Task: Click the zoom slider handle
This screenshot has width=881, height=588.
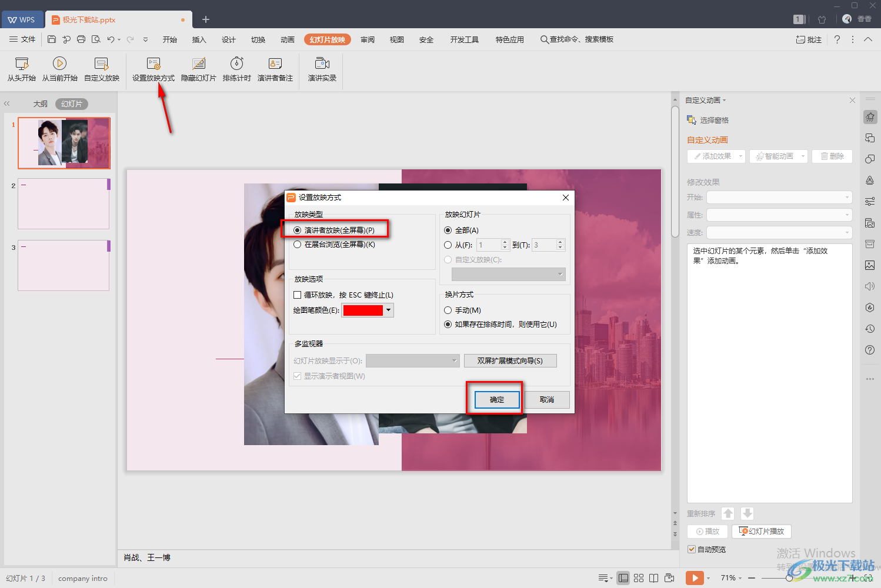Action: (789, 578)
